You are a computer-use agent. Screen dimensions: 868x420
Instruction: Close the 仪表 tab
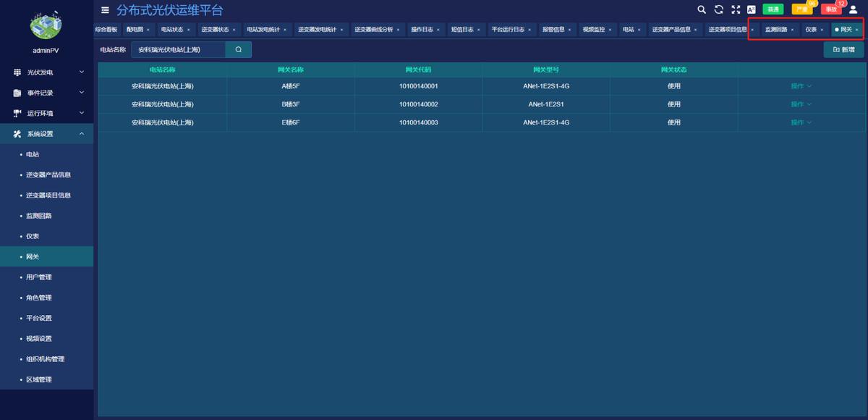click(x=822, y=30)
